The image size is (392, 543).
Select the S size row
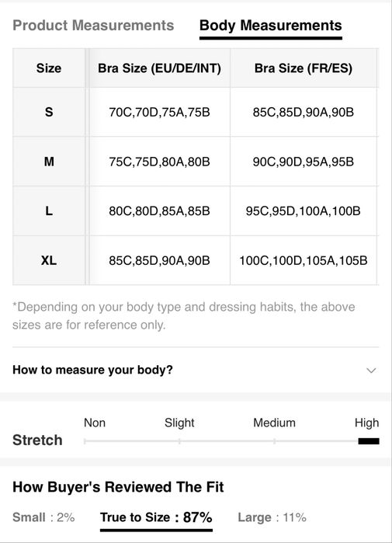(196, 112)
